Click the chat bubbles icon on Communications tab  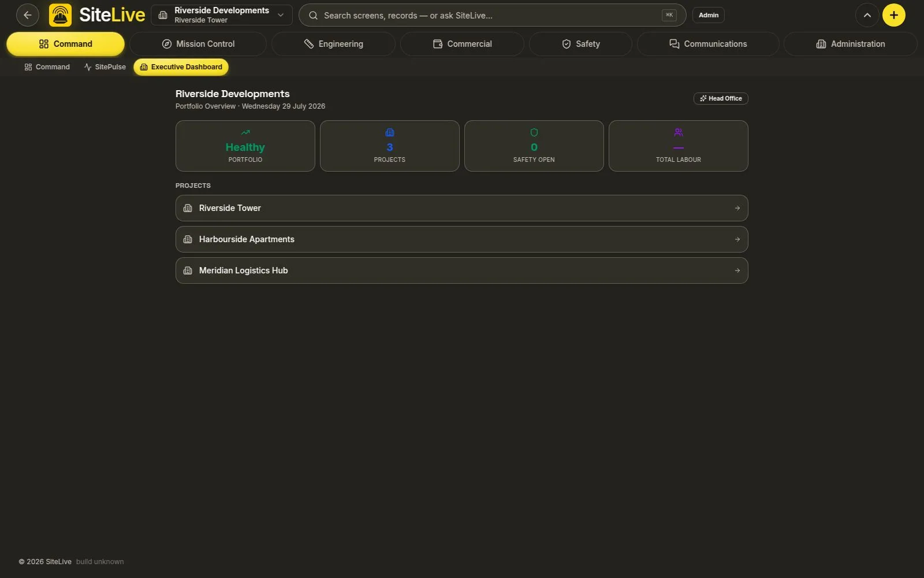(675, 44)
